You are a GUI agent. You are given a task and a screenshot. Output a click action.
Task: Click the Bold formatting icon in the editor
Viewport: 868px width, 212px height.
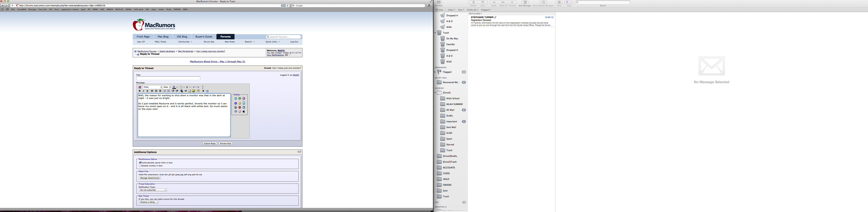tap(140, 91)
